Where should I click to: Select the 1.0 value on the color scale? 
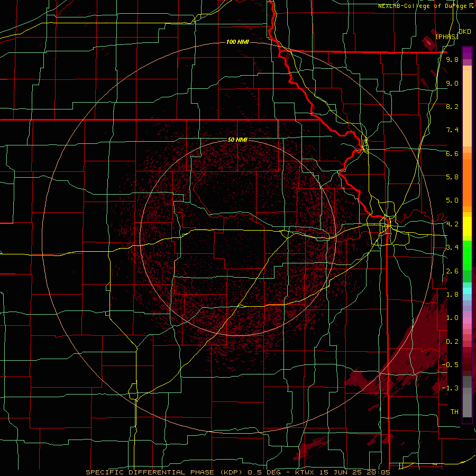tap(452, 318)
